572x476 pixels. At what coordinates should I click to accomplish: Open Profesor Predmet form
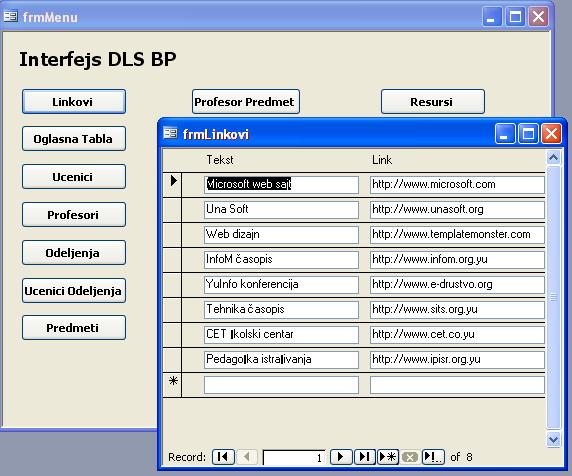point(246,102)
